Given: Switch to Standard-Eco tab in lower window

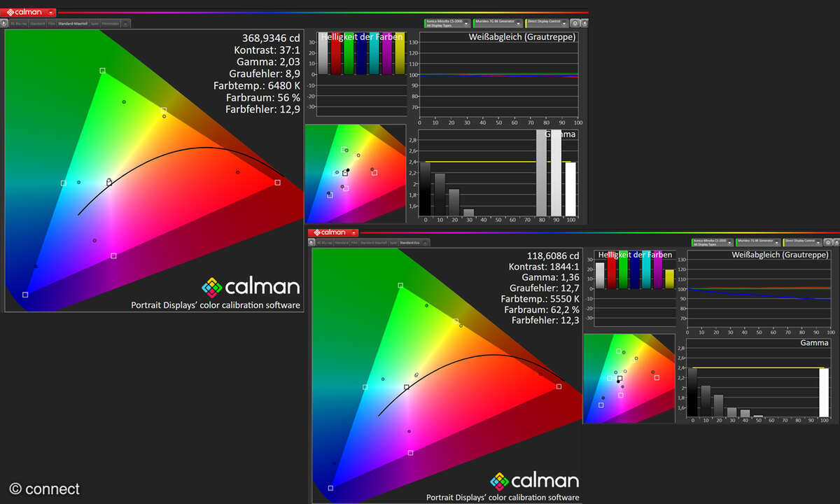Looking at the screenshot, I should tap(409, 243).
